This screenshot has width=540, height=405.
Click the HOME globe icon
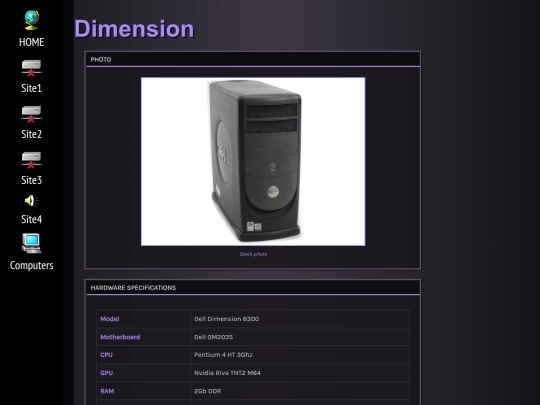pyautogui.click(x=31, y=20)
